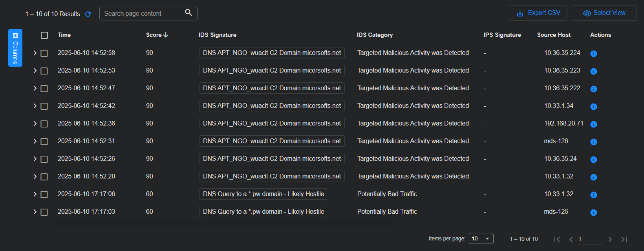644x251 pixels.
Task: Click the Time column header
Action: tap(64, 35)
